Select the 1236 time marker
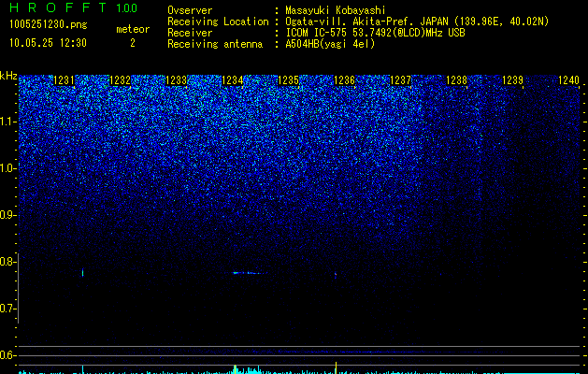The width and height of the screenshot is (588, 374). pyautogui.click(x=344, y=80)
